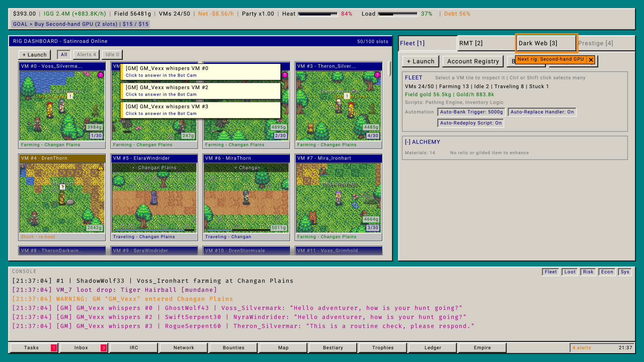Image resolution: width=644 pixels, height=362 pixels.
Task: Click the rig dashboard scrollbar
Action: tap(389, 69)
